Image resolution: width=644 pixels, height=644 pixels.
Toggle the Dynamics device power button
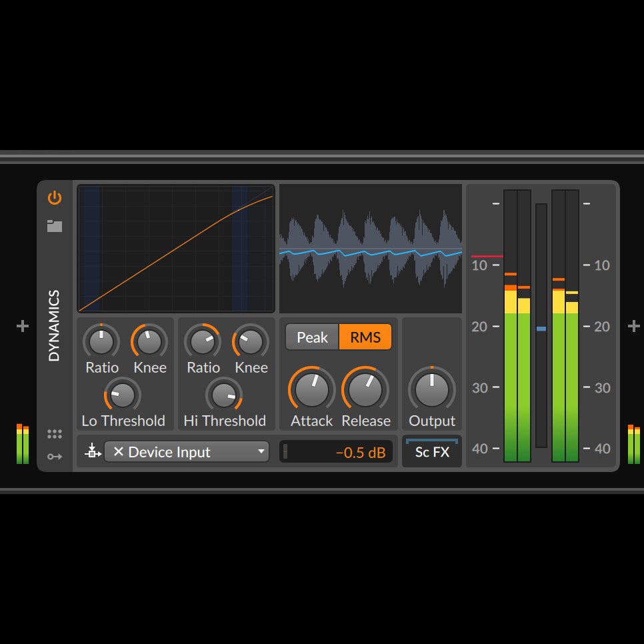point(55,198)
